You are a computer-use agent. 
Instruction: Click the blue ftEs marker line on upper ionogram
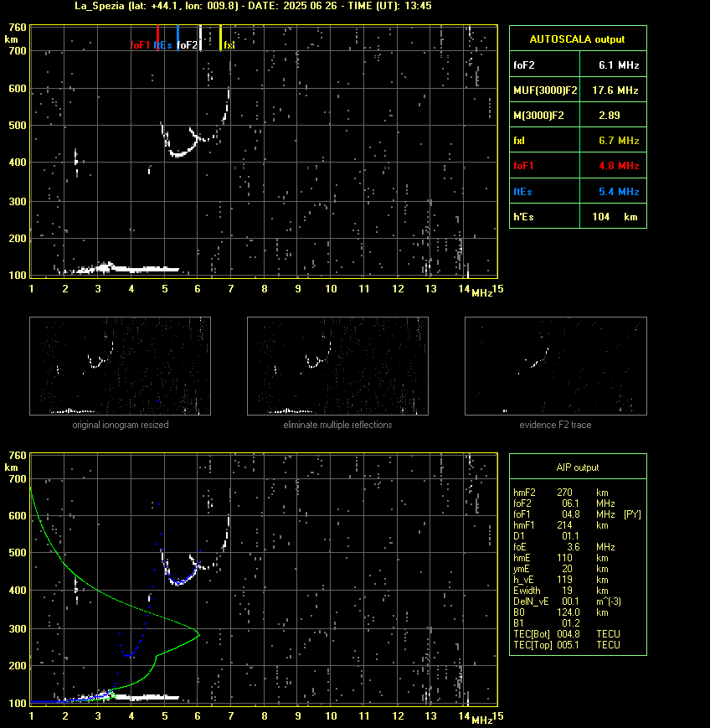177,38
